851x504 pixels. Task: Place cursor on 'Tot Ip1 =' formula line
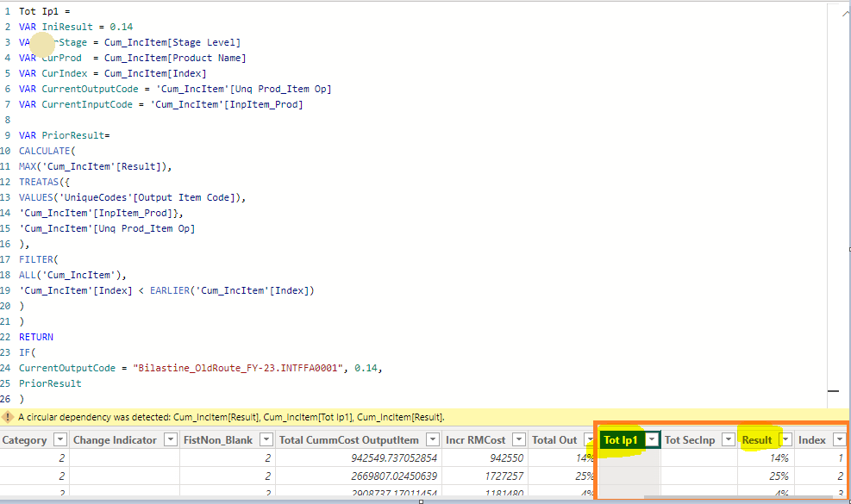pyautogui.click(x=45, y=11)
